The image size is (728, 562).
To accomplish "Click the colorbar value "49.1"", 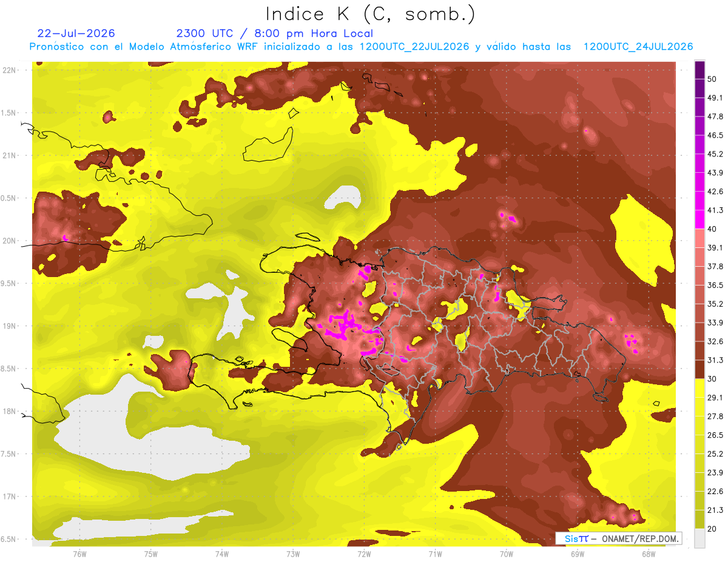I will [x=715, y=98].
